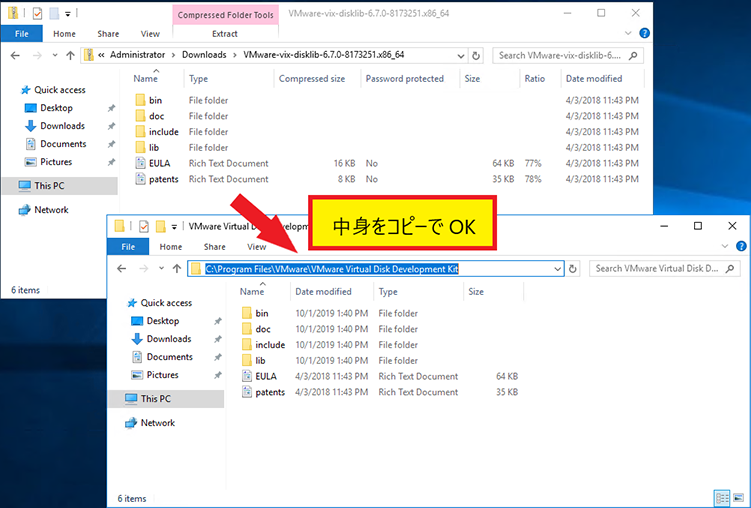The image size is (751, 508).
Task: Expand the ribbon in Development Kit window
Action: click(x=725, y=246)
